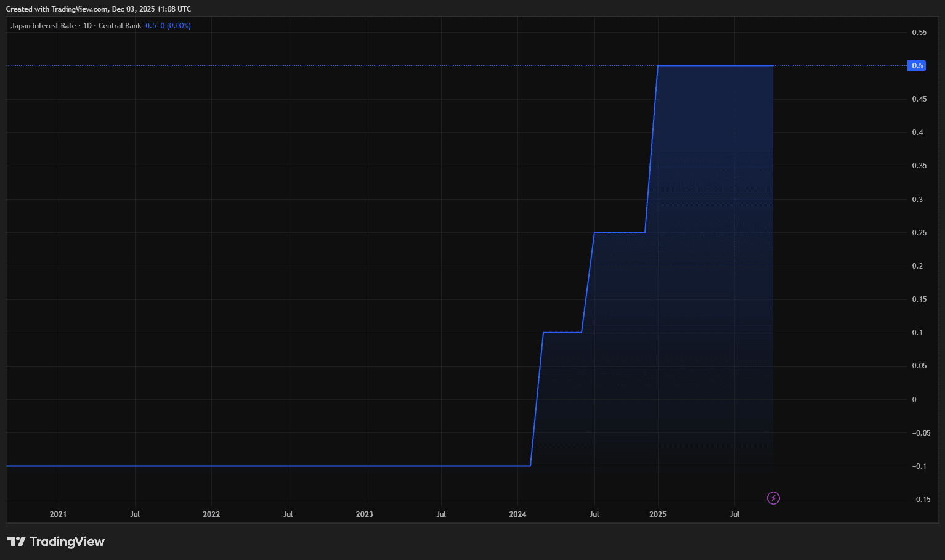Click the 2023 label on the time axis

coord(365,514)
